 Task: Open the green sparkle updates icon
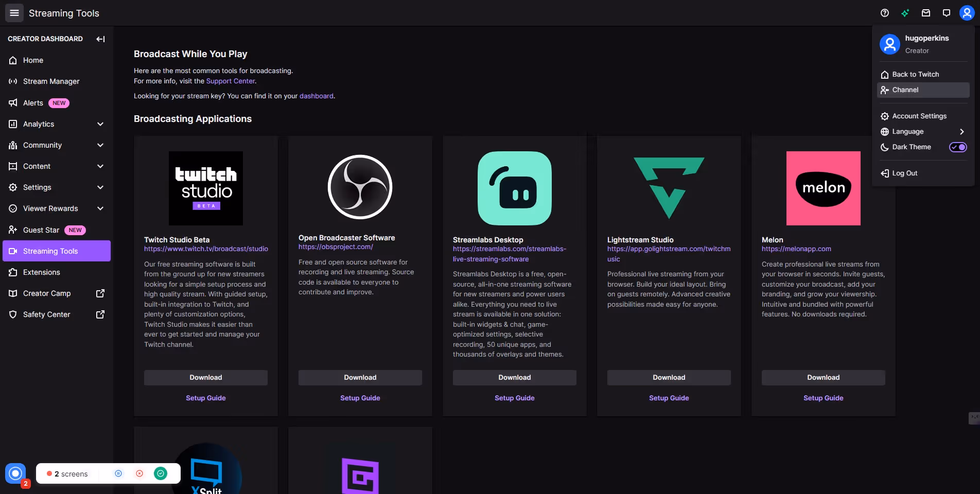click(905, 13)
